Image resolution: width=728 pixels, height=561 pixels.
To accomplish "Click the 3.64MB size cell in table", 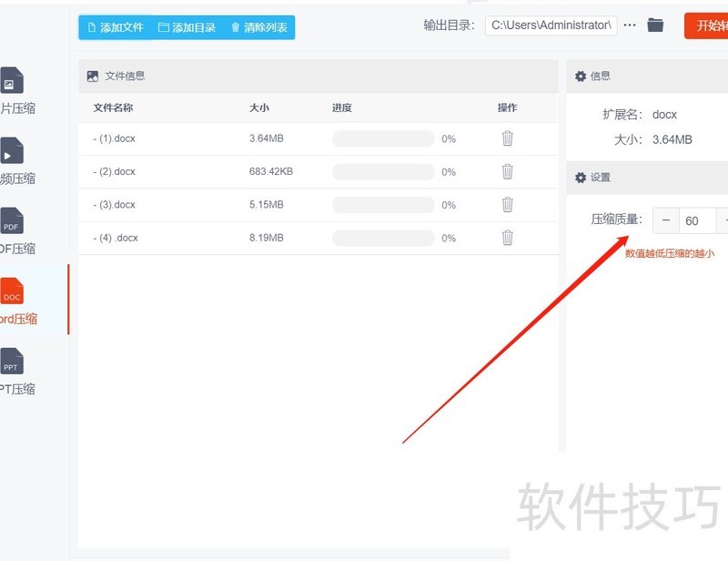I will coord(266,138).
